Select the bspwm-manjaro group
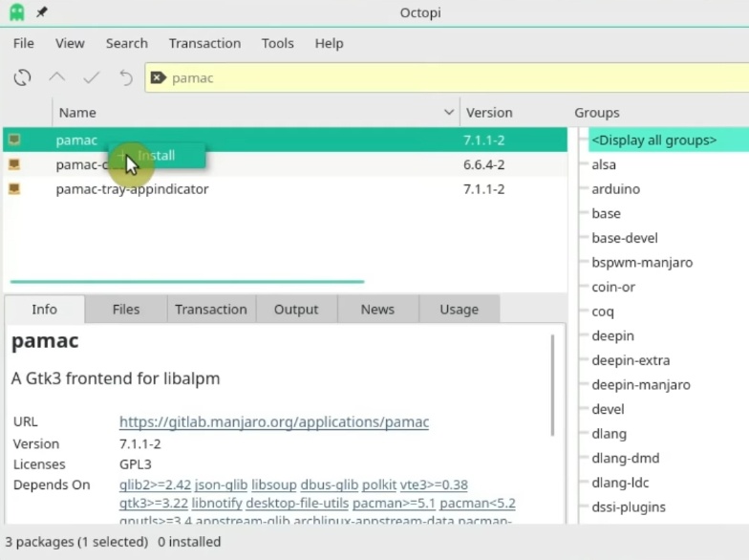Viewport: 749px width, 560px height. tap(642, 262)
